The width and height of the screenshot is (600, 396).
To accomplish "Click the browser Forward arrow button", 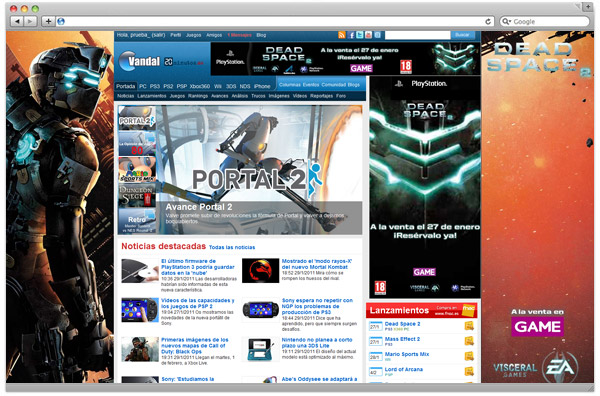I will pyautogui.click(x=30, y=21).
